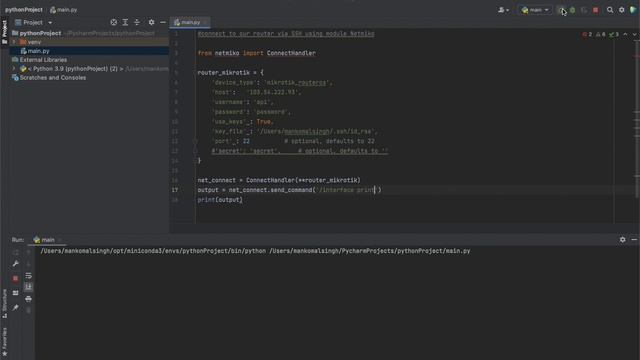The height and width of the screenshot is (360, 640).
Task: Click the Print icon in Run console
Action: coord(29,299)
